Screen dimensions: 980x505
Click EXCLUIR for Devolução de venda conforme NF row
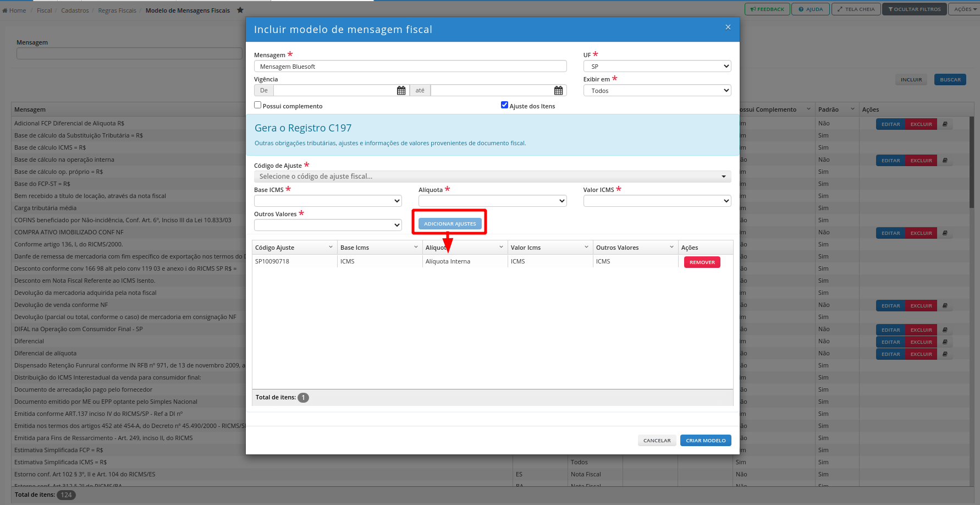click(921, 306)
